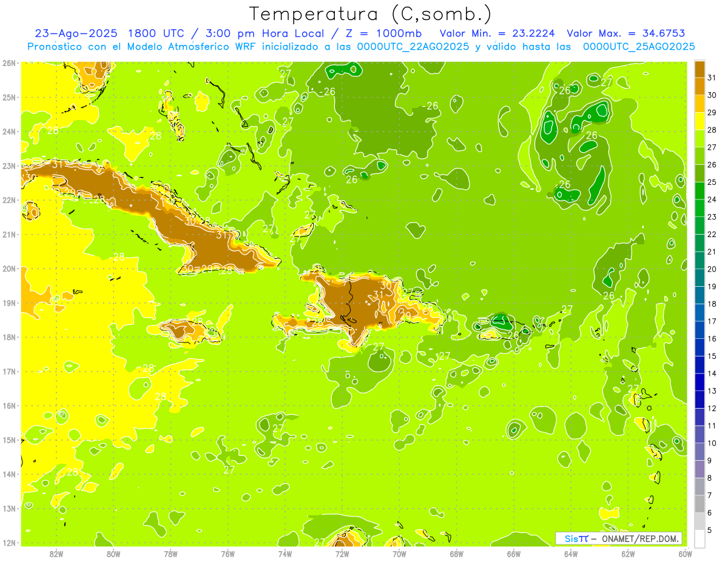Click the '64W' longitude axis label
The image size is (728, 562).
click(x=571, y=554)
